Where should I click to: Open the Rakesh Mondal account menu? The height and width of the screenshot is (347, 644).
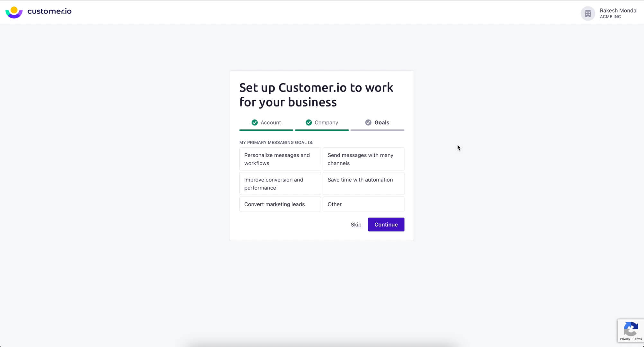[x=618, y=13]
